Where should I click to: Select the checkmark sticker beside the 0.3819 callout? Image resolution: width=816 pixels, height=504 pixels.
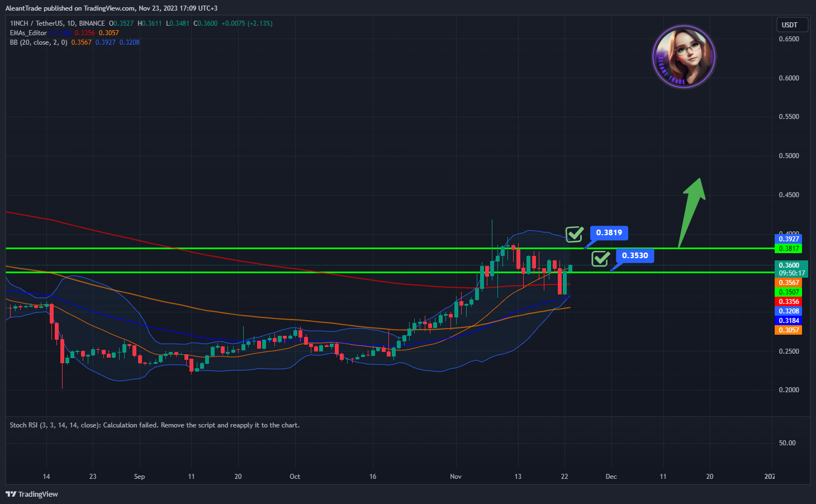click(x=575, y=234)
